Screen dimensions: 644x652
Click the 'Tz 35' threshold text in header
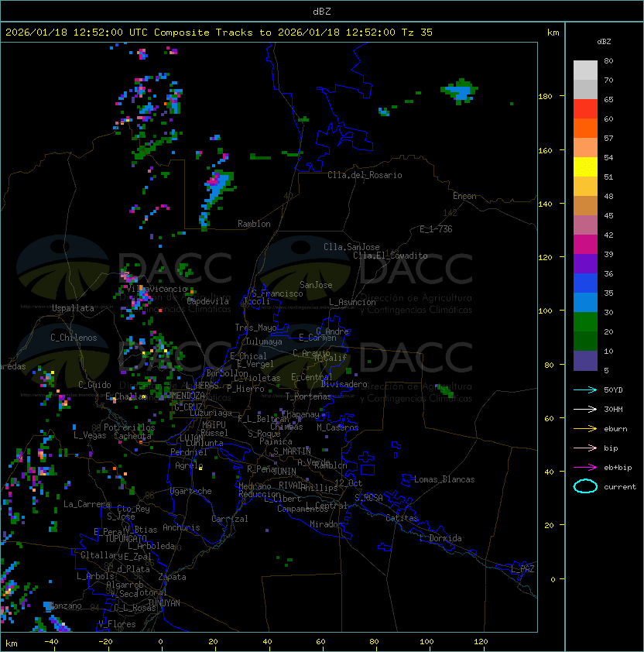tap(417, 33)
